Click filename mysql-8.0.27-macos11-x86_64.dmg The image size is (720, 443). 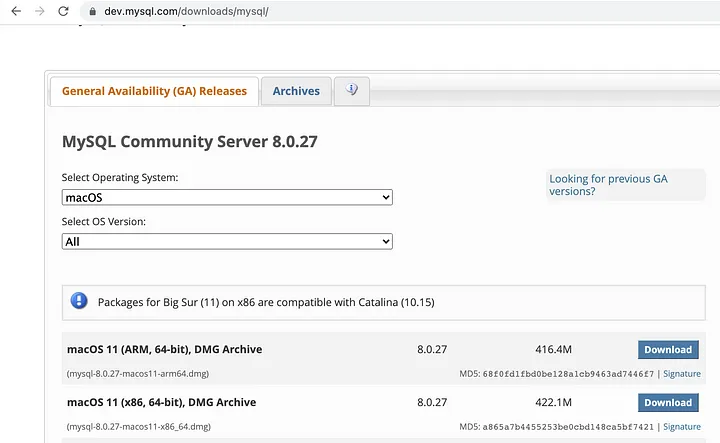tap(139, 426)
